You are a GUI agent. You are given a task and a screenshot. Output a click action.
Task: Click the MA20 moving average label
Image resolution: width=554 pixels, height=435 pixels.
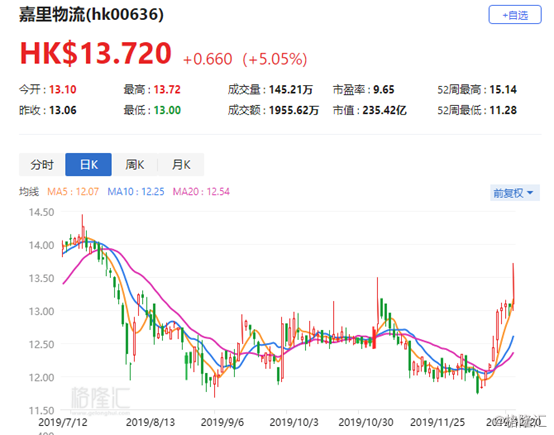coord(201,192)
